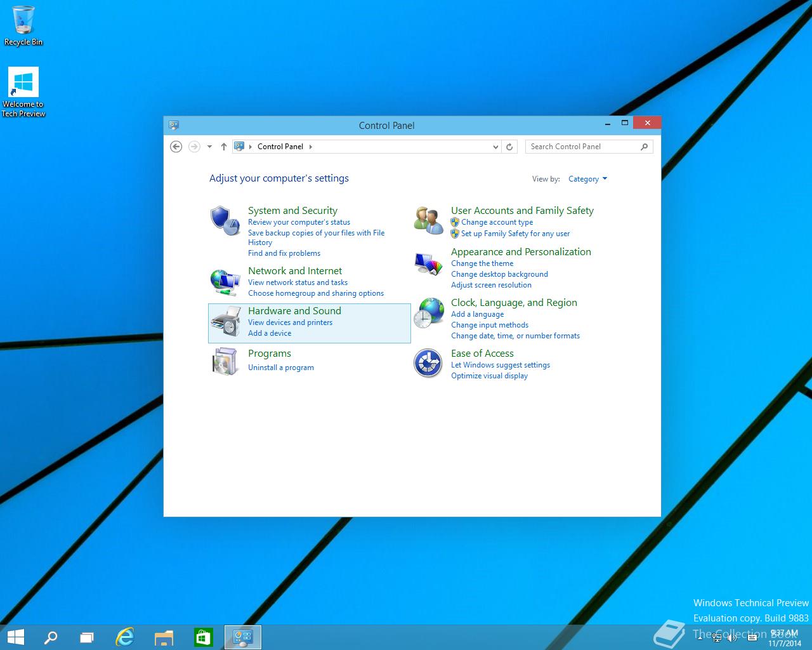Go up one level with Up arrow
Image resolution: width=812 pixels, height=650 pixels.
tap(224, 147)
